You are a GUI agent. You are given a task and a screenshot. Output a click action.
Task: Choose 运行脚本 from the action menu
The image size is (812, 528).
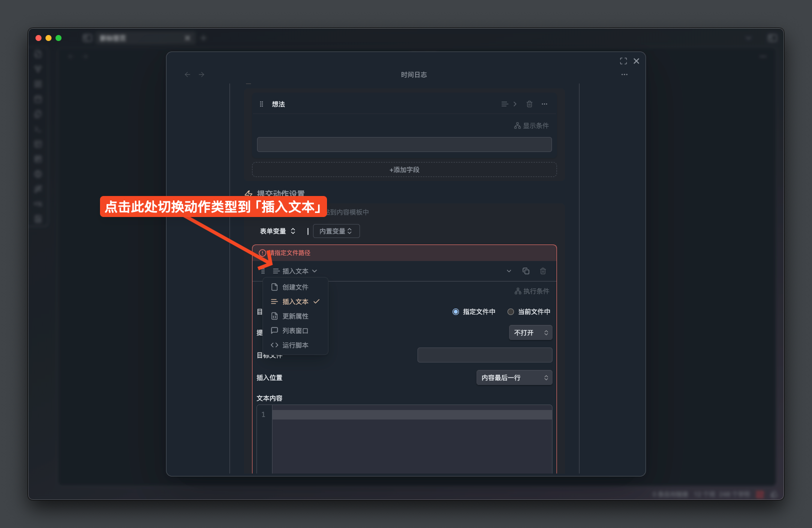(295, 345)
